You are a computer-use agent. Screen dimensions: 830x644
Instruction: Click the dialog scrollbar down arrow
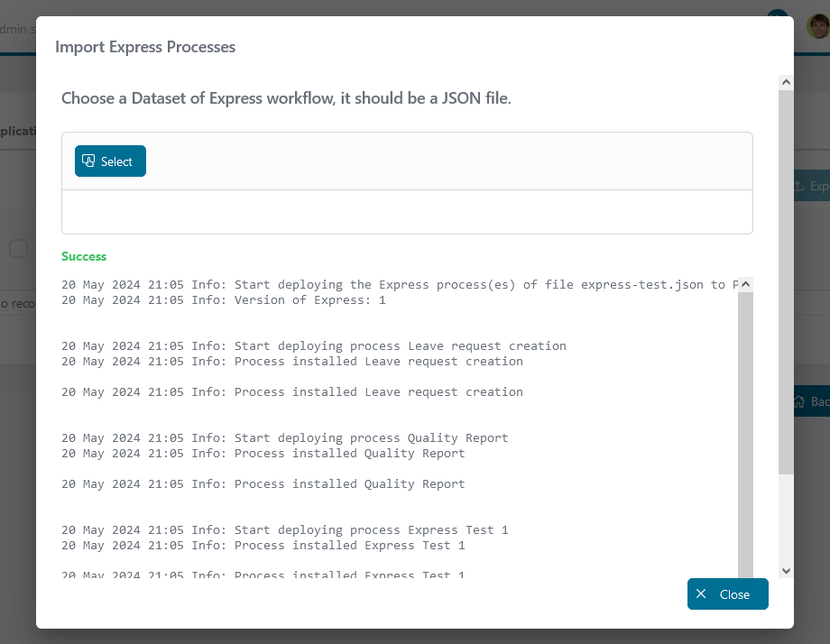coord(786,570)
